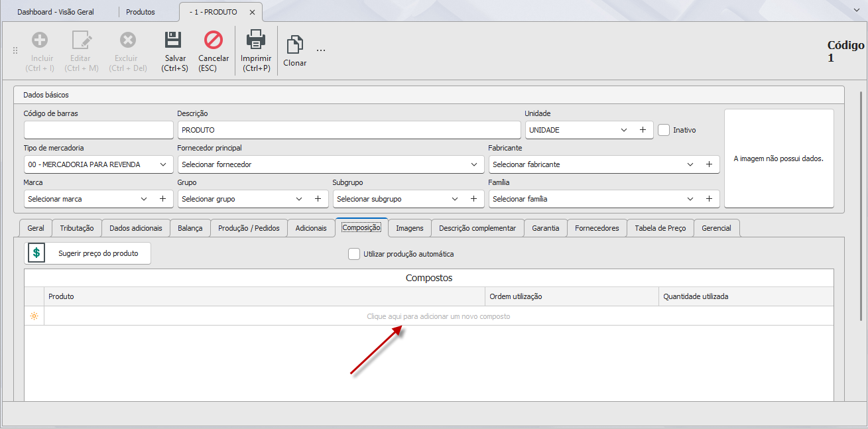The height and width of the screenshot is (429, 868).
Task: Open the Produção / Pedidos tab
Action: coord(249,228)
